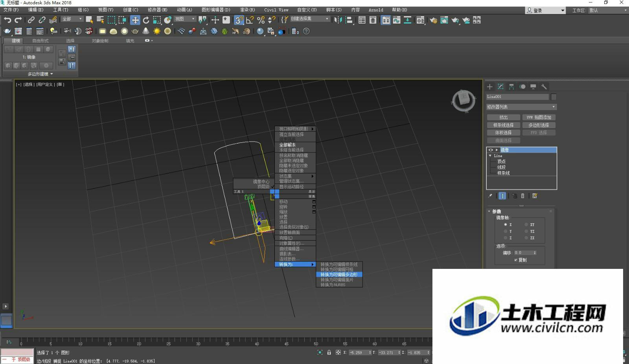Screen dimensions: 629x364
Task: Expand the 多边形建模 ribbon panel dropdown
Action: point(40,74)
